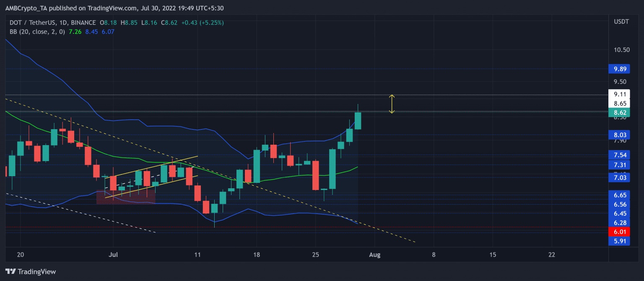Click the BB lower band value 6.07
This screenshot has width=644, height=281.
tap(108, 31)
